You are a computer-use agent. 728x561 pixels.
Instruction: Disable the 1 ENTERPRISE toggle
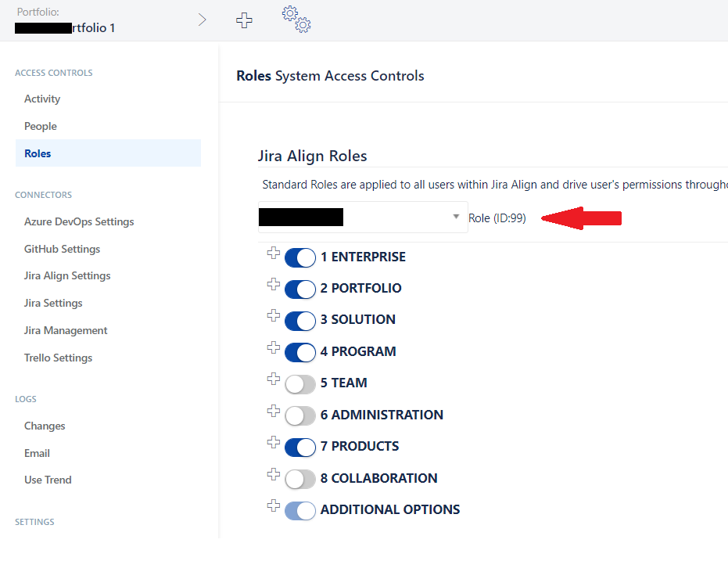[x=300, y=257]
